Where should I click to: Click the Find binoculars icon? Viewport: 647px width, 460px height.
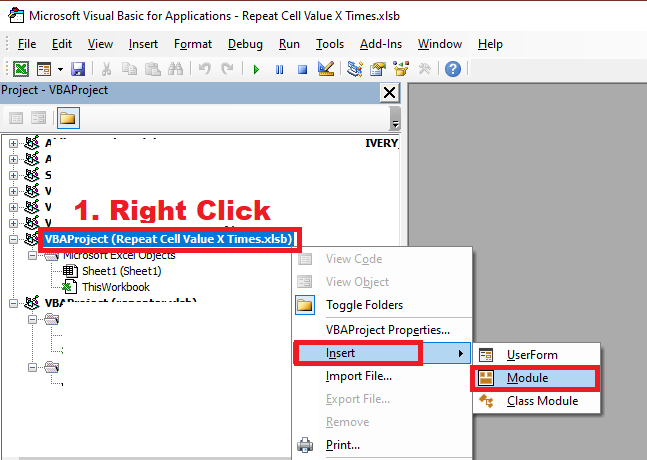[x=175, y=69]
